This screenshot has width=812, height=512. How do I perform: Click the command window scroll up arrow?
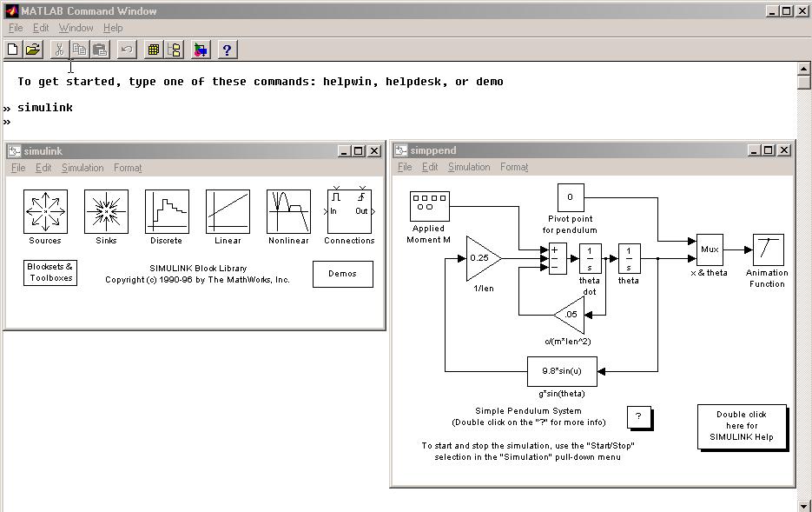pos(803,69)
